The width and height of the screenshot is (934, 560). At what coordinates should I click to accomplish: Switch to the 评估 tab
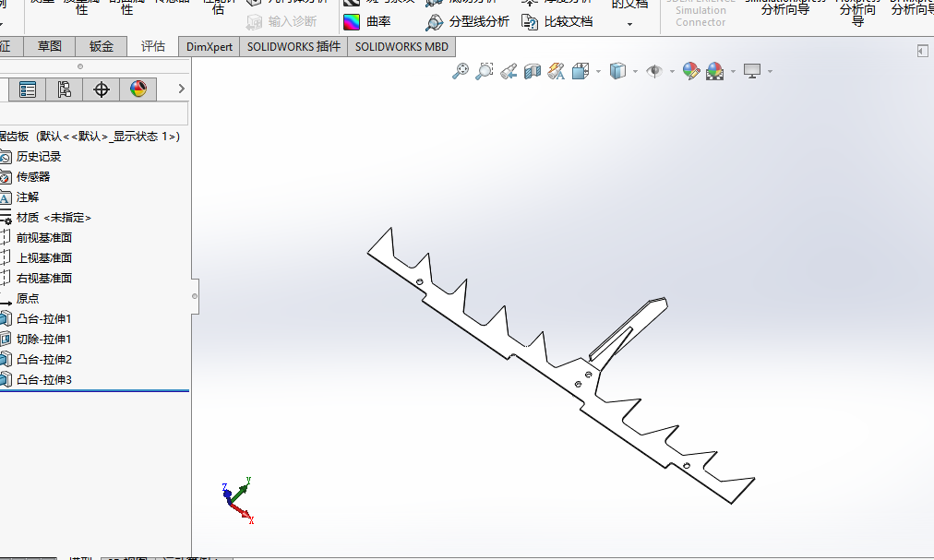tap(153, 46)
